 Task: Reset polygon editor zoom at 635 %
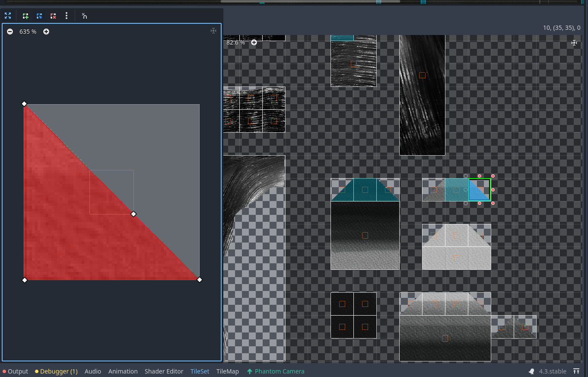click(28, 32)
